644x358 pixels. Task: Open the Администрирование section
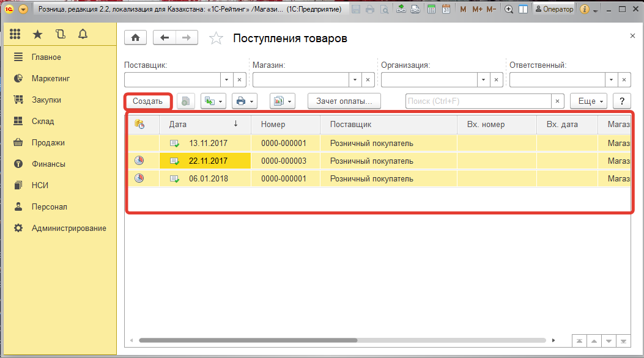[x=68, y=228]
